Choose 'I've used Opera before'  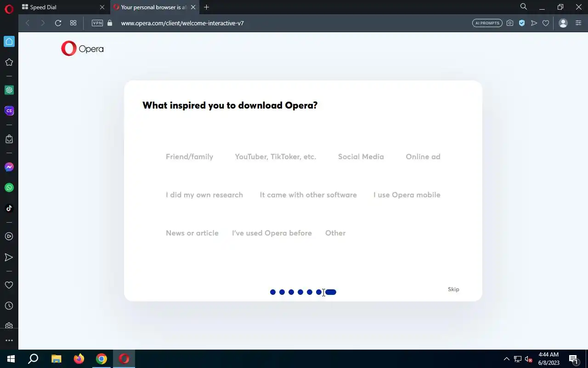[272, 233]
